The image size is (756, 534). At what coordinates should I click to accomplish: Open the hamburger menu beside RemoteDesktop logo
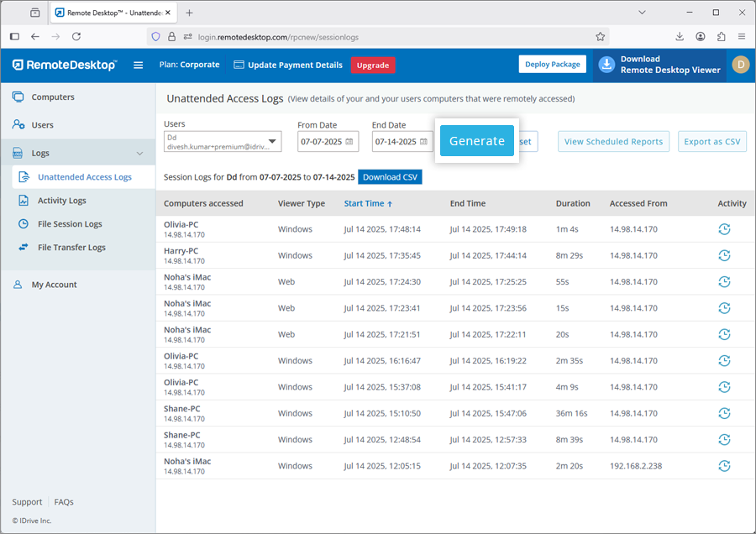pyautogui.click(x=139, y=65)
